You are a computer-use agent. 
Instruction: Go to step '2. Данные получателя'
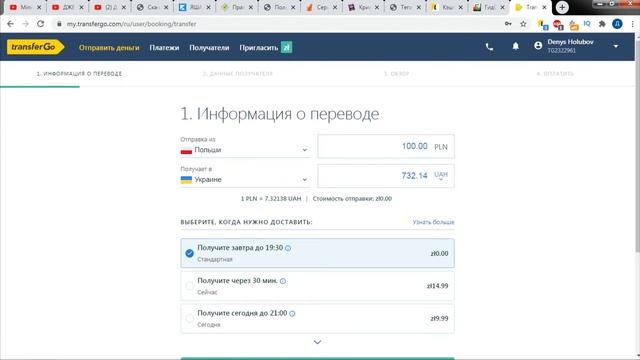238,74
